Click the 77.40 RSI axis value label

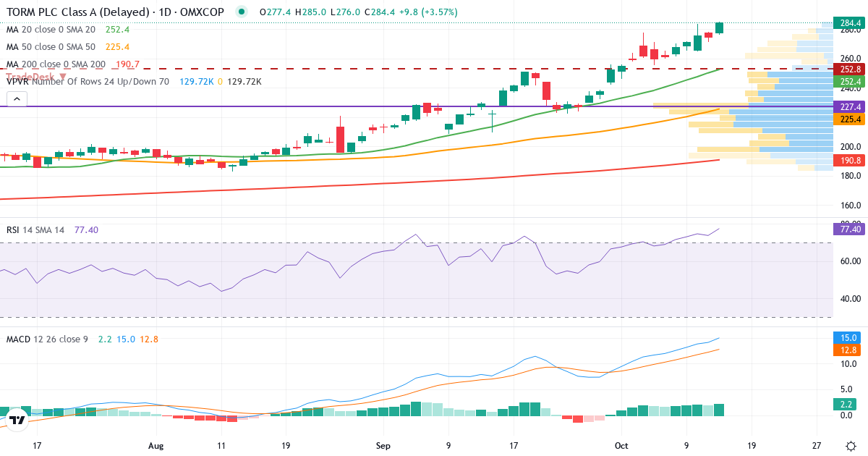[x=850, y=229]
